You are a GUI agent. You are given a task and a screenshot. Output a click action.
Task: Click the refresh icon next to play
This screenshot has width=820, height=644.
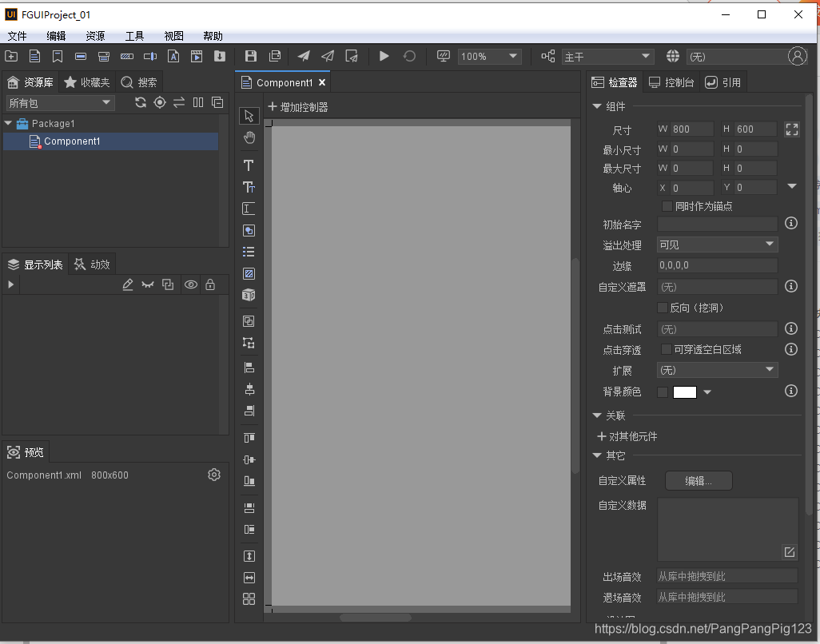[409, 56]
